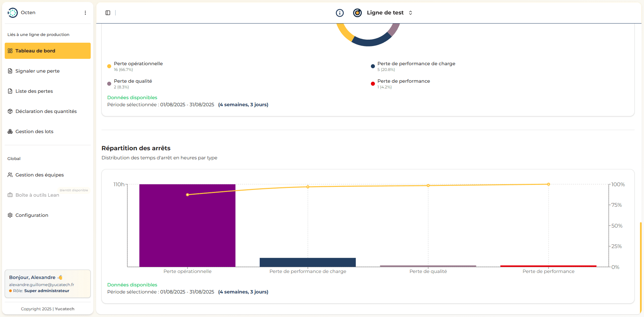Expand the three-dot menu next to Octen
The image size is (644, 317).
pyautogui.click(x=85, y=12)
